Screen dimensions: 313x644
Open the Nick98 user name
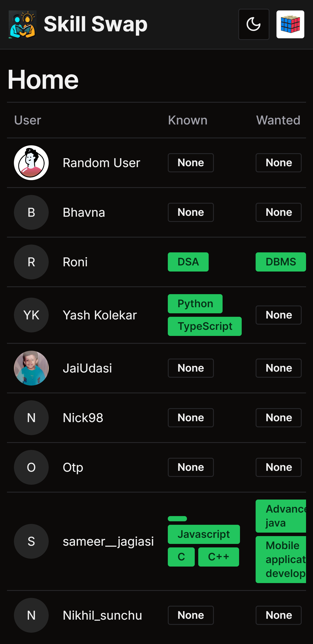click(83, 418)
